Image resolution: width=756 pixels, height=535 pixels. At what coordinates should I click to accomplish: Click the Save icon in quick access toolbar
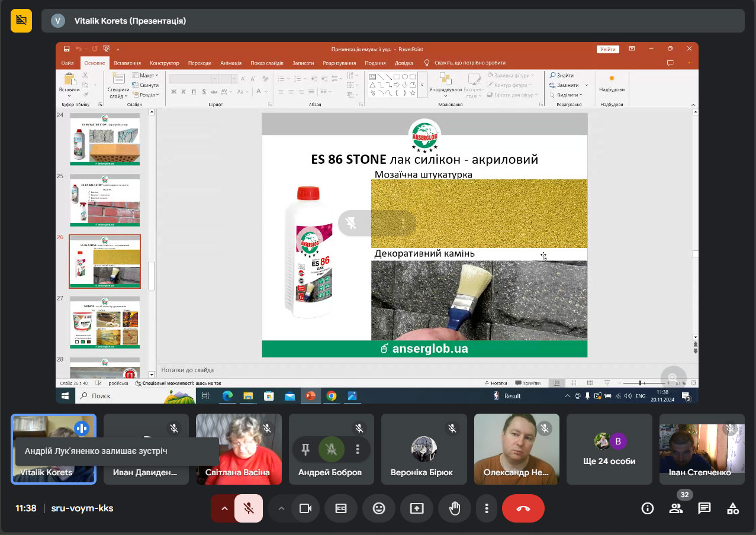pos(66,49)
